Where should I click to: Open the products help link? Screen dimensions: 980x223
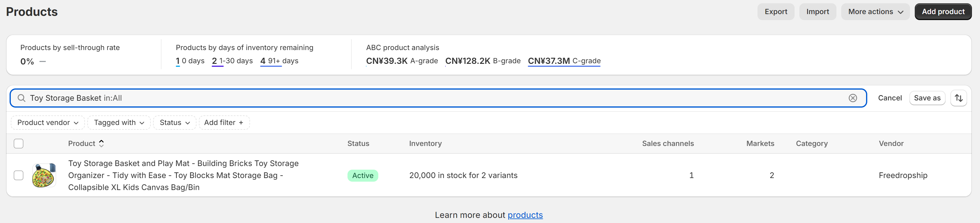point(525,215)
